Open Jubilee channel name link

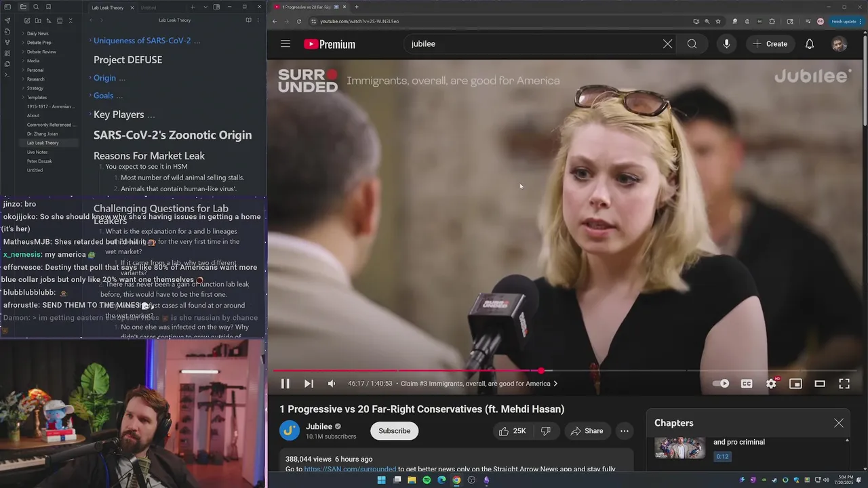point(319,426)
